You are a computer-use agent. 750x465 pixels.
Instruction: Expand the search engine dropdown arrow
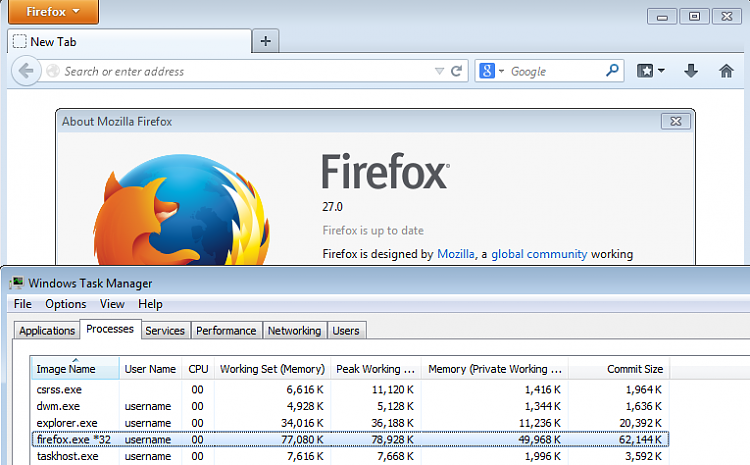(501, 71)
